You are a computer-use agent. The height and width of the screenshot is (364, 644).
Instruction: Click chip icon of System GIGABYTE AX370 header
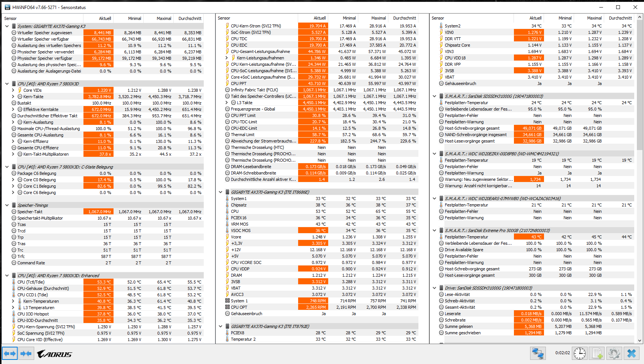(x=14, y=26)
